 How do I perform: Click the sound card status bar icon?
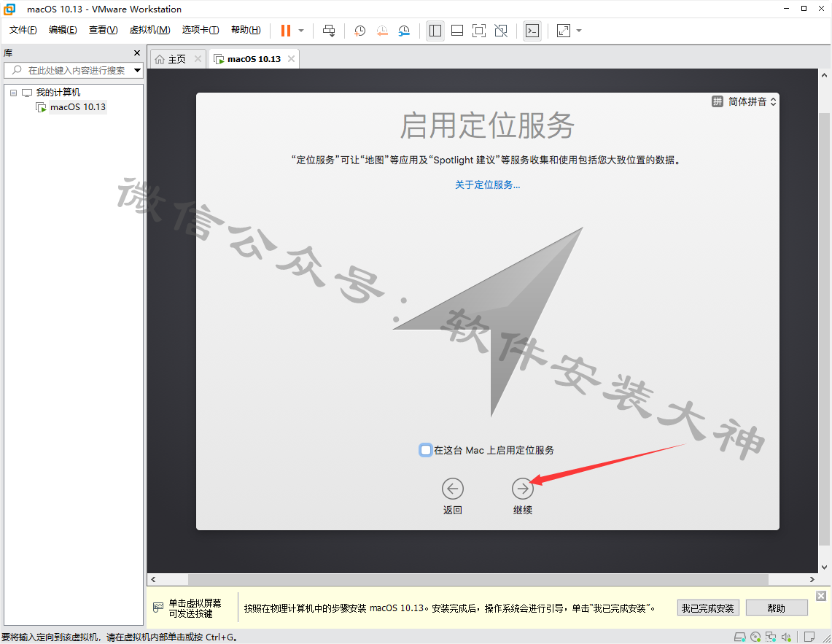[x=786, y=637]
